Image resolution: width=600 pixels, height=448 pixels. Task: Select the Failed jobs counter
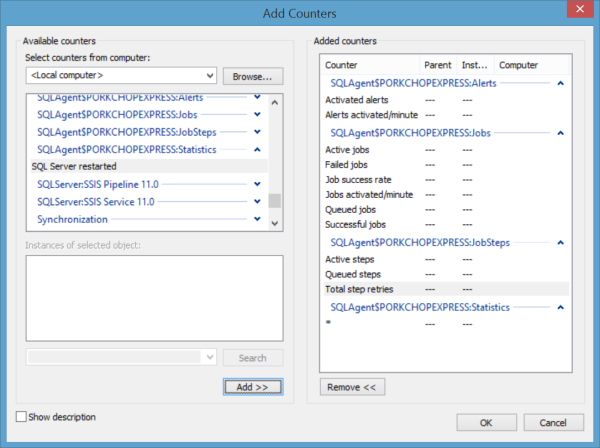(x=446, y=165)
